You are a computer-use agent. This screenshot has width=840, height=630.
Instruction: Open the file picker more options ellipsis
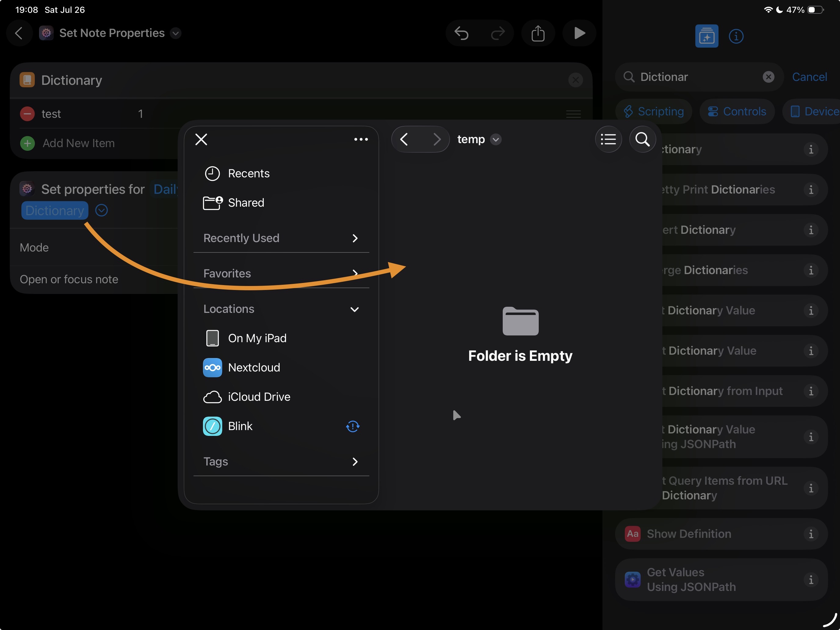(x=360, y=139)
